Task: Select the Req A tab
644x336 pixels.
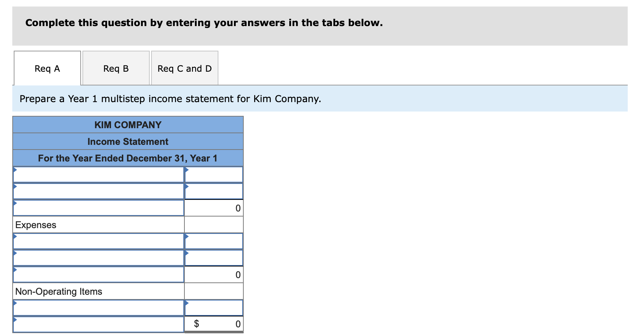Action: click(x=47, y=68)
